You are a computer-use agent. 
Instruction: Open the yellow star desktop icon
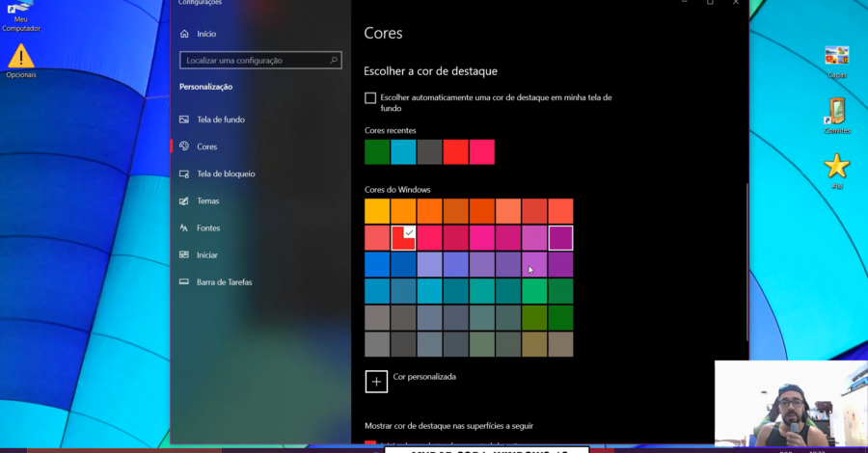pyautogui.click(x=837, y=171)
